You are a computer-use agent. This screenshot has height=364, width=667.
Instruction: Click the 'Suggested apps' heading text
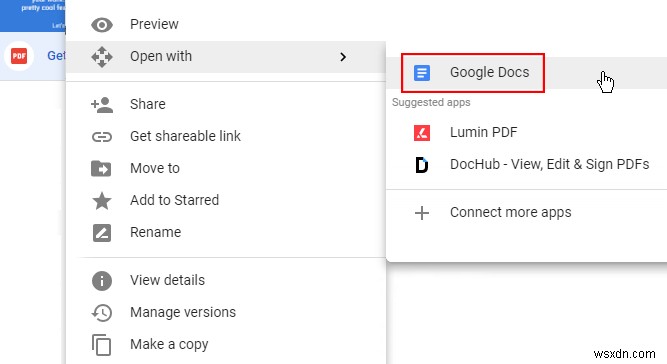click(431, 102)
